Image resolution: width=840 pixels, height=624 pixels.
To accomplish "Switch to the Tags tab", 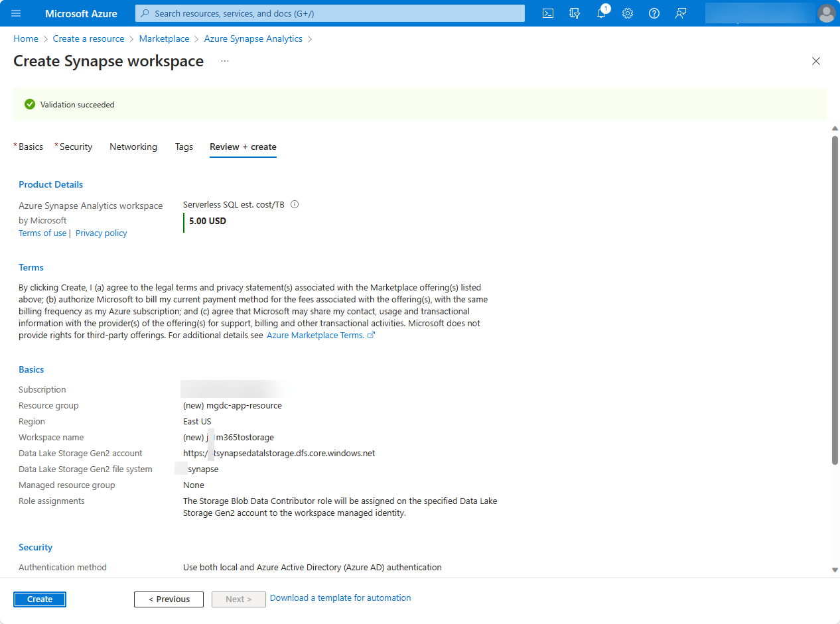I will click(x=184, y=147).
